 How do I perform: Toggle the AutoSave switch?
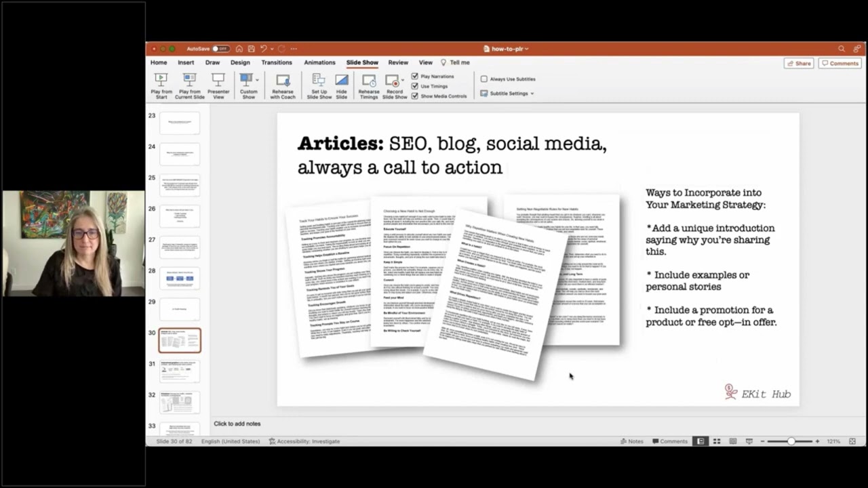point(221,49)
